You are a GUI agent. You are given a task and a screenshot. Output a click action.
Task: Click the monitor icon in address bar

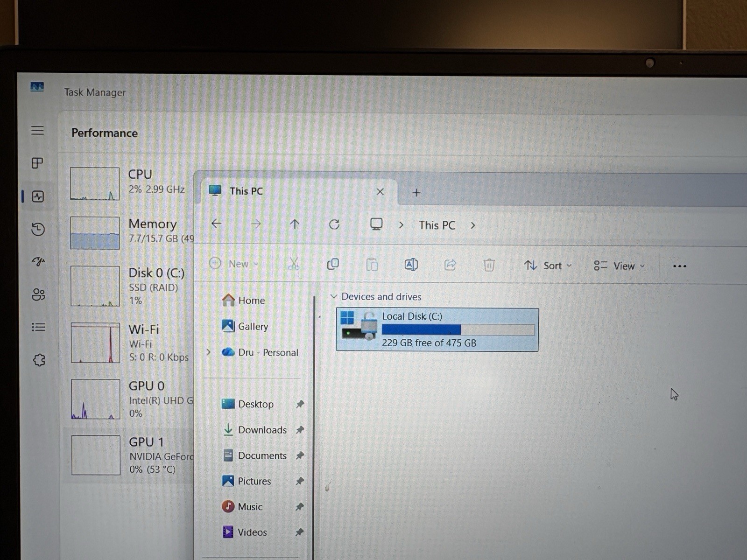pyautogui.click(x=376, y=224)
